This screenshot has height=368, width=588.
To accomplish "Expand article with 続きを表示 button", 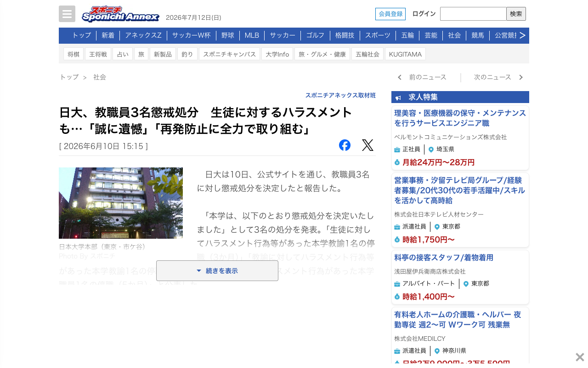I will [217, 271].
